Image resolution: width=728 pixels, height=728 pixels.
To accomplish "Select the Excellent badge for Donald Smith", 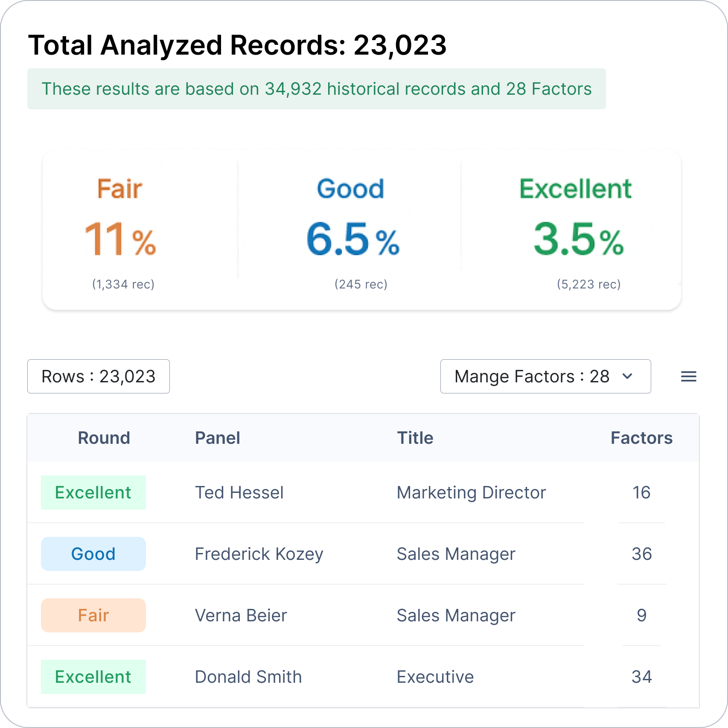I will [x=93, y=677].
